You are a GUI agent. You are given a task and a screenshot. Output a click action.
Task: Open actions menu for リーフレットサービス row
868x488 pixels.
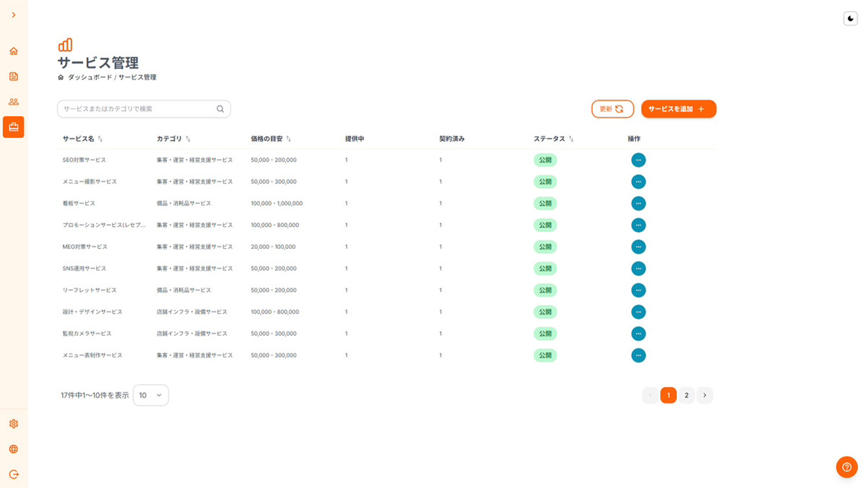pyautogui.click(x=638, y=290)
